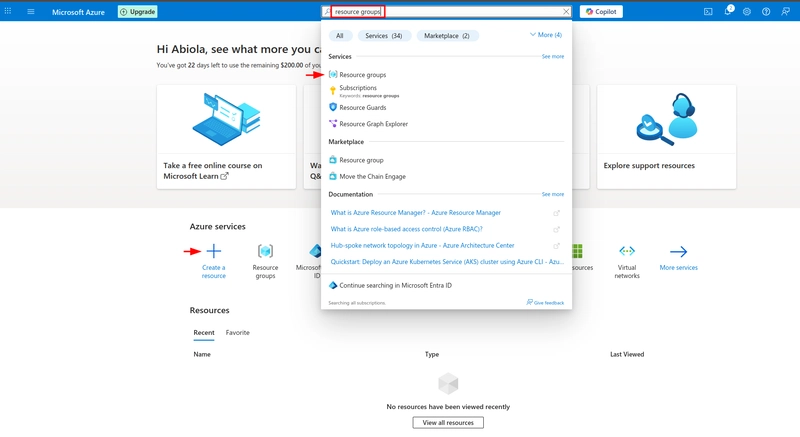Select Move the Chain Engage marketplace result
The height and width of the screenshot is (437, 800).
[x=372, y=176]
